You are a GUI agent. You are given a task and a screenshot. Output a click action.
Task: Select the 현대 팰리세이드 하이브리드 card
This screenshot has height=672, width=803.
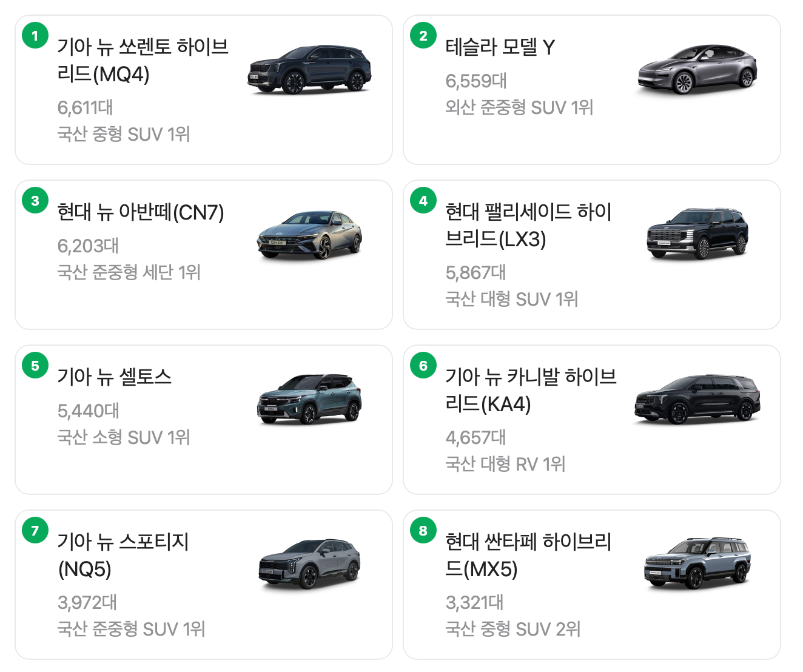pyautogui.click(x=529, y=226)
